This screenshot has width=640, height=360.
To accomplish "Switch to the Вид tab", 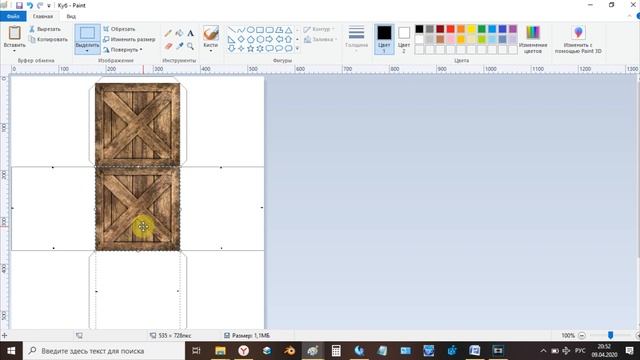I will tap(71, 16).
